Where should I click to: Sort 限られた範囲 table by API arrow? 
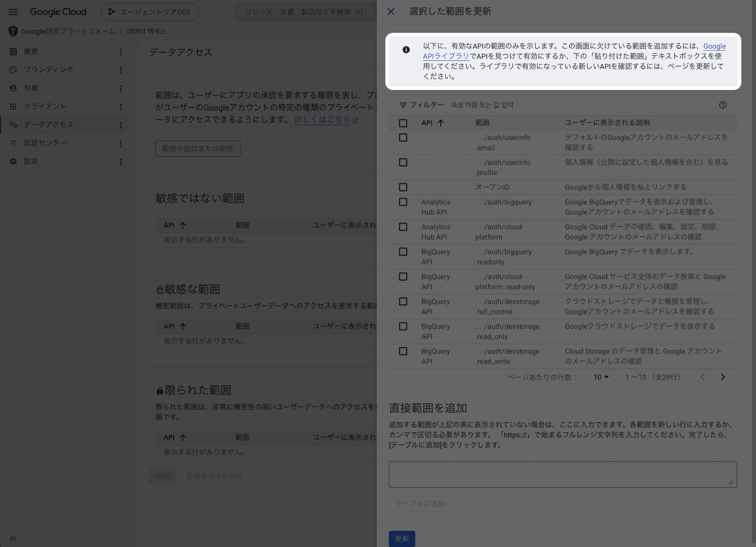coord(183,438)
